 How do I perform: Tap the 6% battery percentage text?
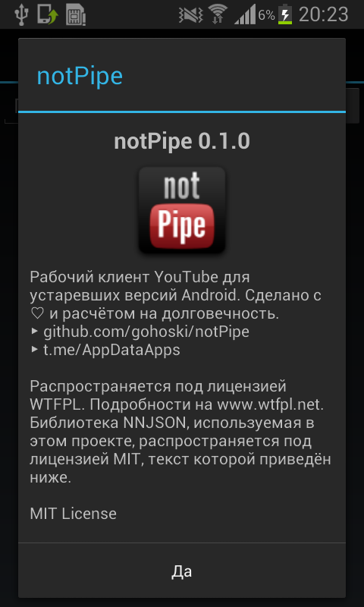coord(266,15)
